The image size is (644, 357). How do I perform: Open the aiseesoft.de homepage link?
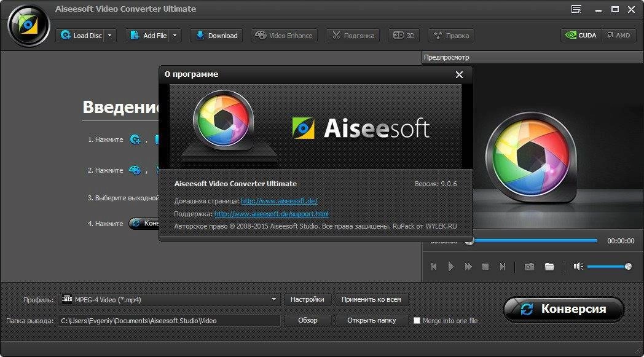coord(279,201)
